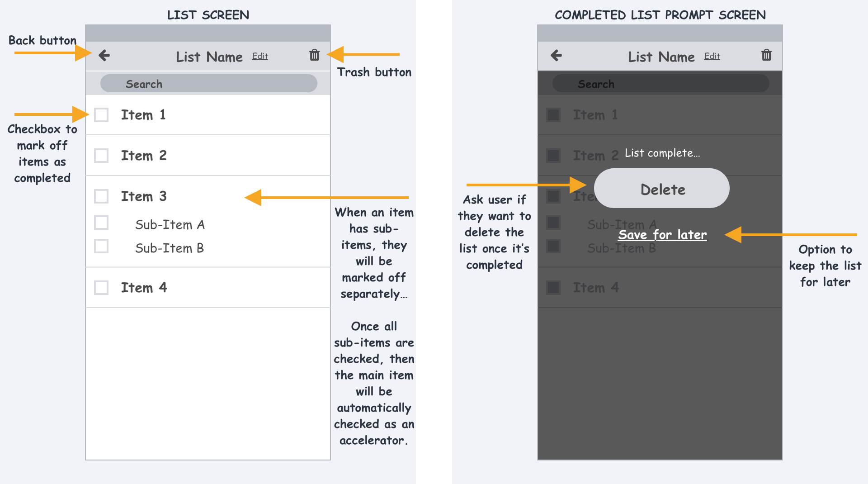Mark Sub-Item A checkbox on List Screen

tap(101, 223)
